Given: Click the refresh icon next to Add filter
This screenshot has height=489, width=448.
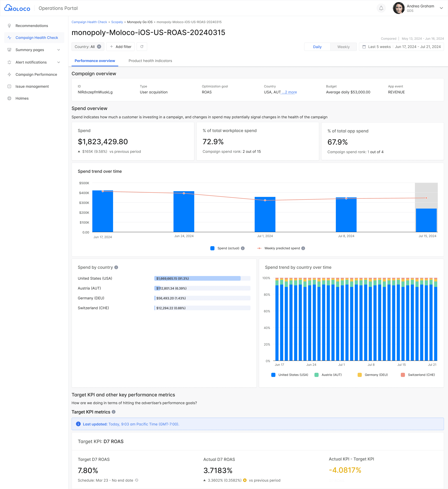Looking at the screenshot, I should [x=142, y=47].
